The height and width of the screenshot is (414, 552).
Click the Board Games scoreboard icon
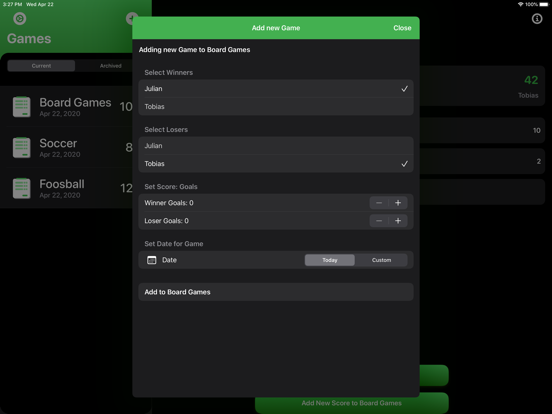click(21, 107)
